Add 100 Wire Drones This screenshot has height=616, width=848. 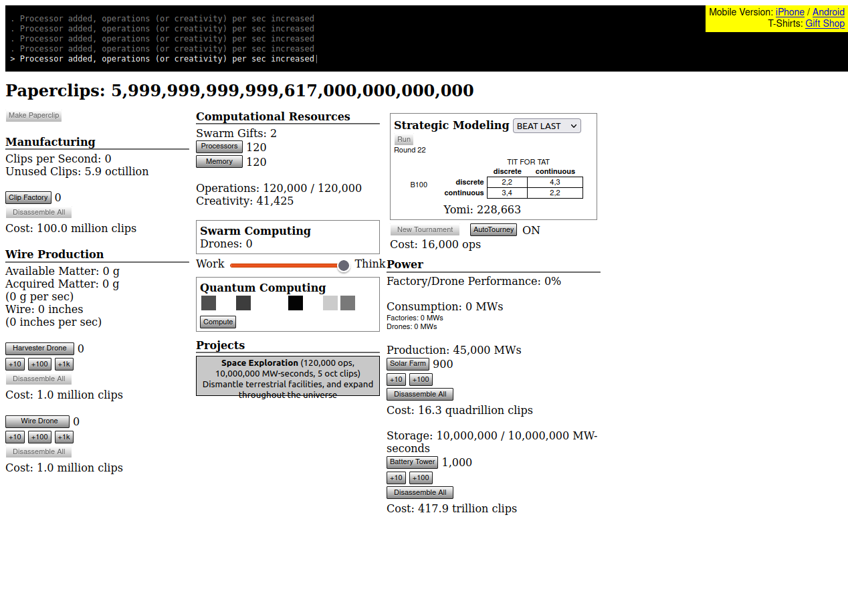[x=39, y=437]
